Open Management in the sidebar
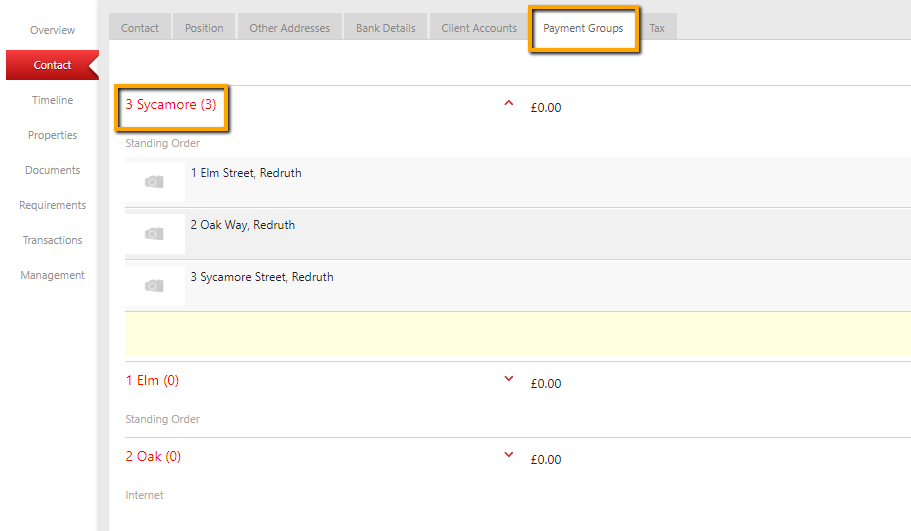 [x=52, y=275]
